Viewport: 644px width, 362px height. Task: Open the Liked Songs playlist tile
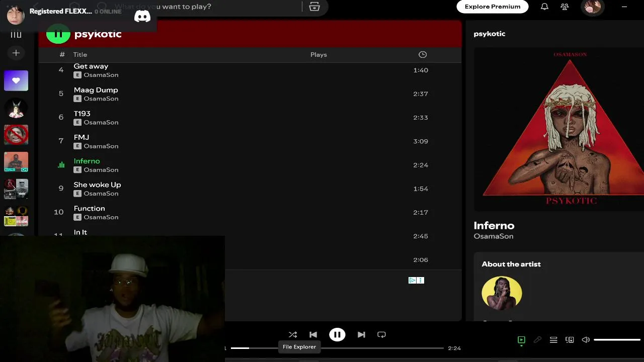[x=16, y=80]
